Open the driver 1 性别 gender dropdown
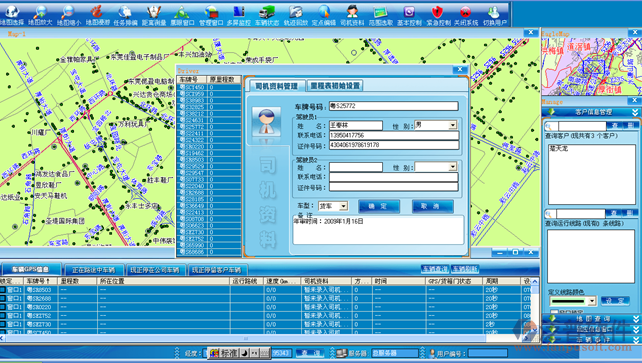The height and width of the screenshot is (363, 642). point(453,125)
